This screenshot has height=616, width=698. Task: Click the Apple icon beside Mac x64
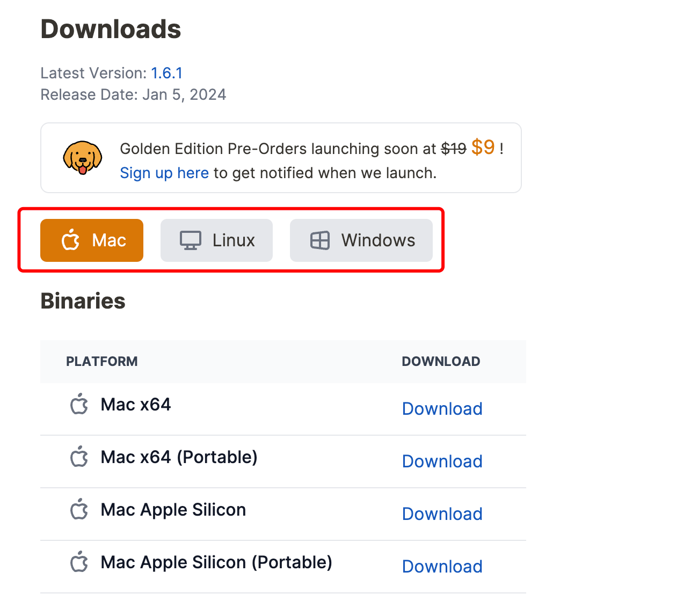79,404
